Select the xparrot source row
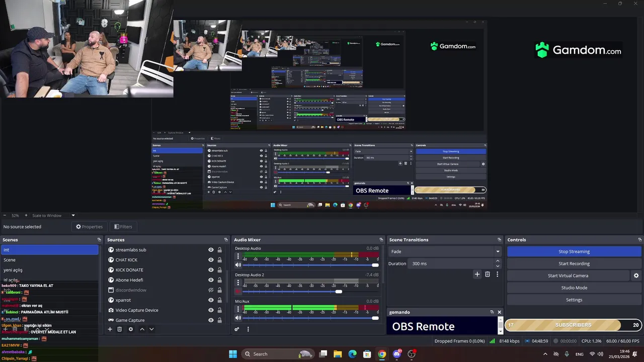 165,300
